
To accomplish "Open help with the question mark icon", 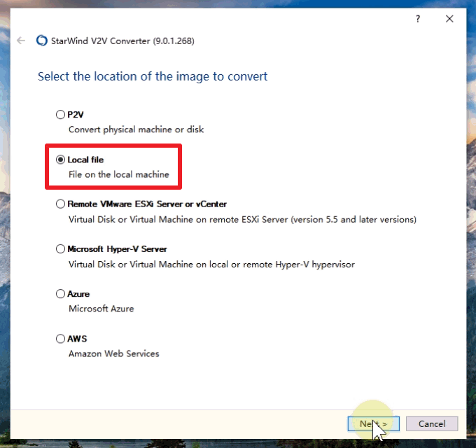I will click(418, 19).
